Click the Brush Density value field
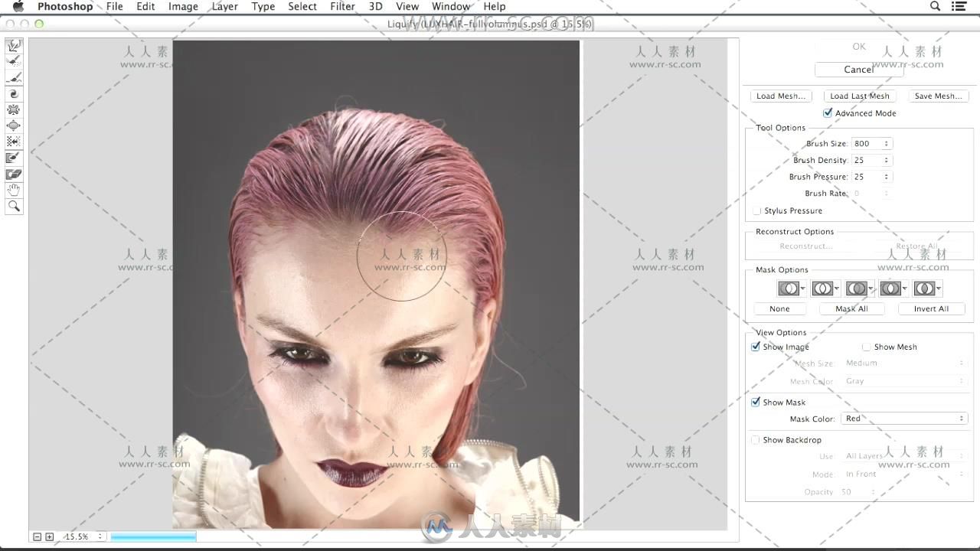This screenshot has width=980, height=551. [x=867, y=160]
